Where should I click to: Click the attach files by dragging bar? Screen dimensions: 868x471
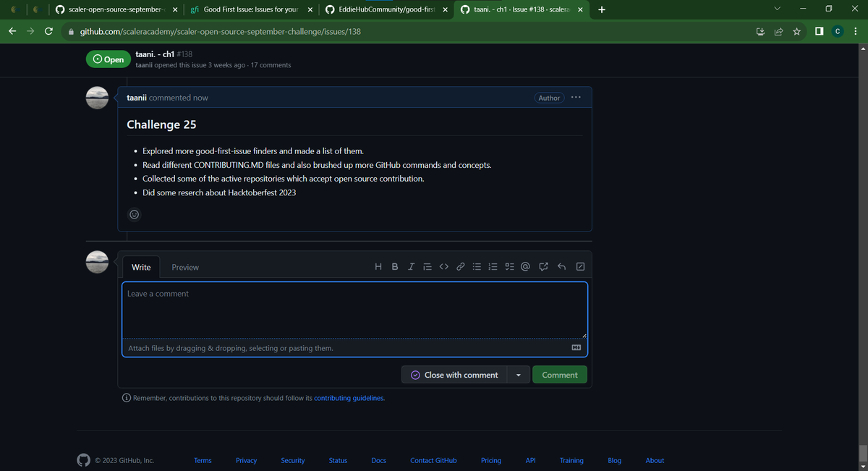coord(354,348)
